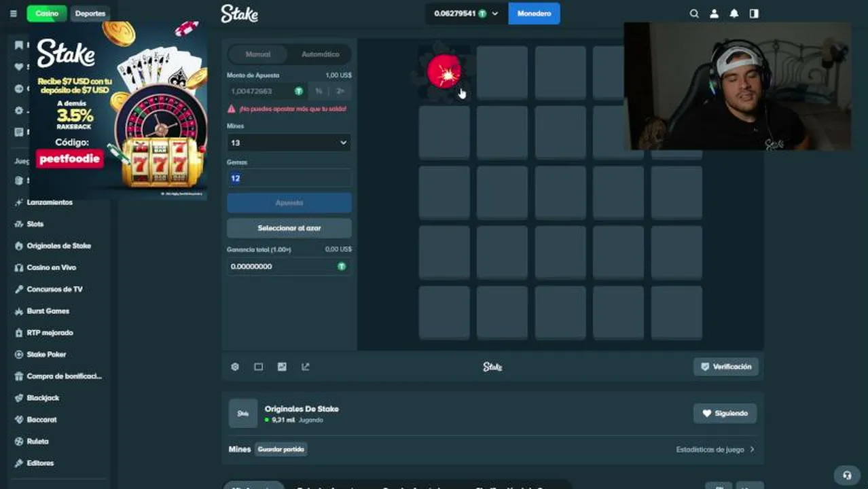Click the Apuesta bet button

pyautogui.click(x=289, y=202)
